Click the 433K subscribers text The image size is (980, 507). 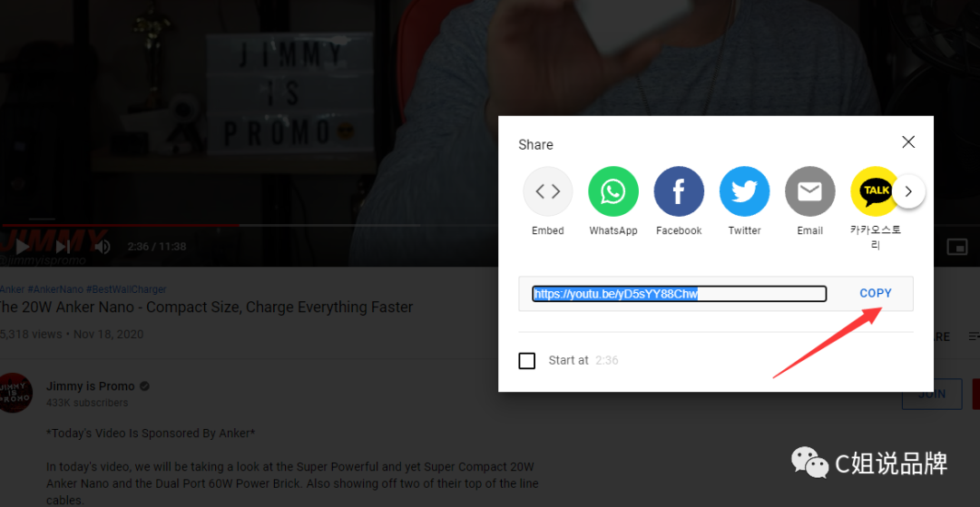87,403
